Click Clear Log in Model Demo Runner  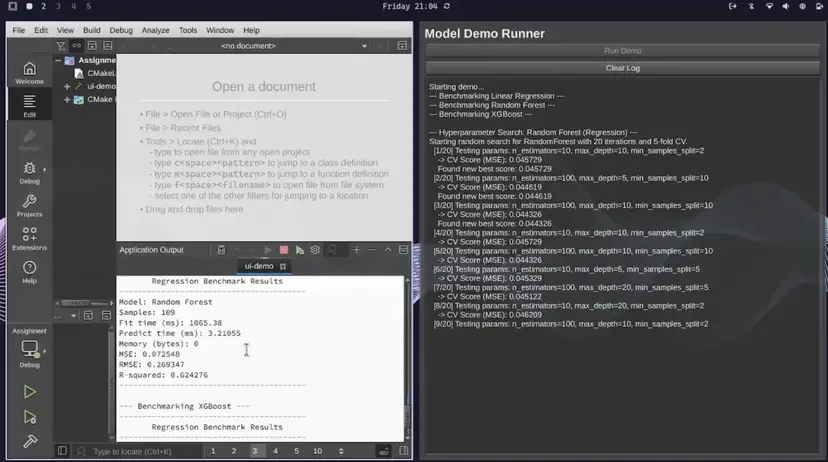click(623, 68)
